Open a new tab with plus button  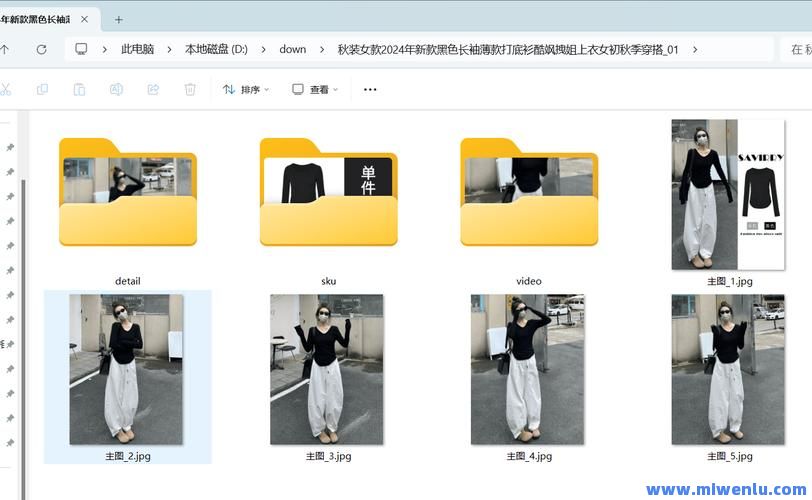pos(119,19)
